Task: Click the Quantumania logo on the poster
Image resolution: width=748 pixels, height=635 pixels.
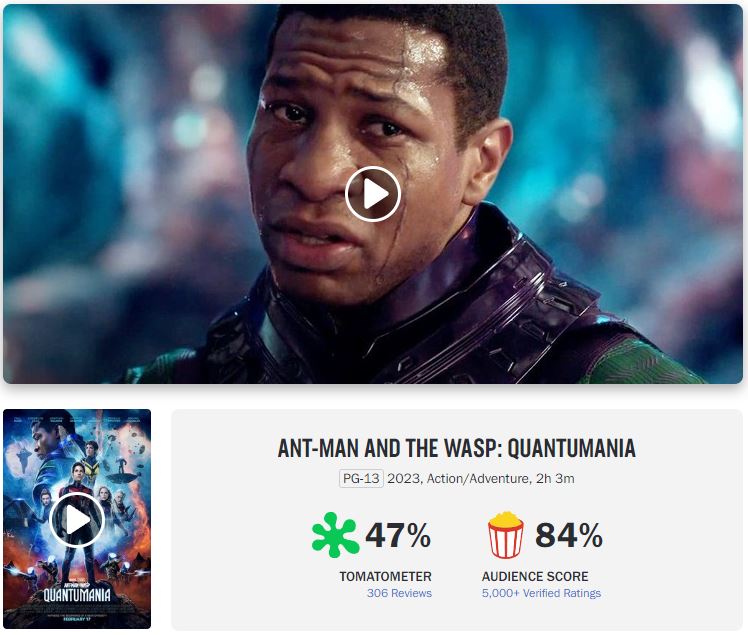Action: [77, 593]
